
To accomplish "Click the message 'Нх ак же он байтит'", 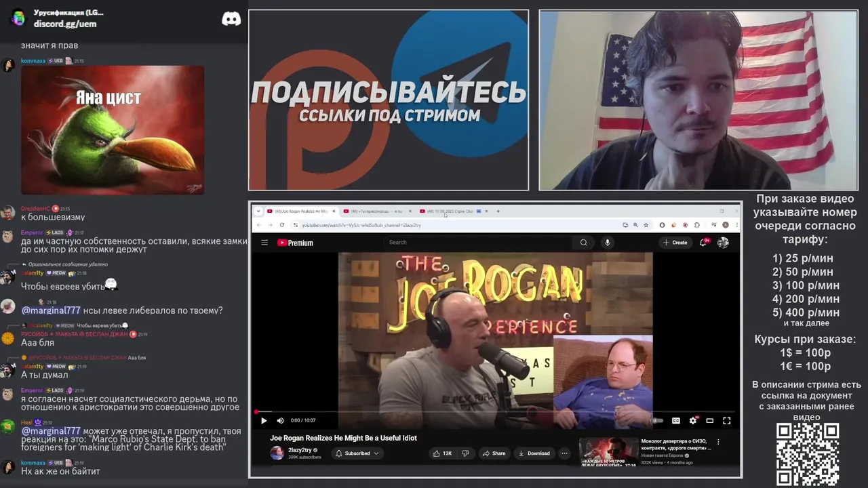I will pos(60,471).
